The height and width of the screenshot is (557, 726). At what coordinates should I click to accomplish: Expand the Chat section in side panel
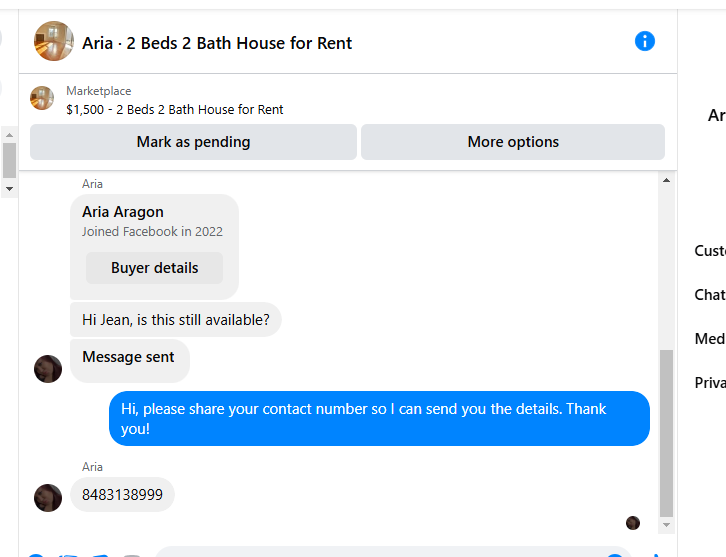[x=710, y=295]
